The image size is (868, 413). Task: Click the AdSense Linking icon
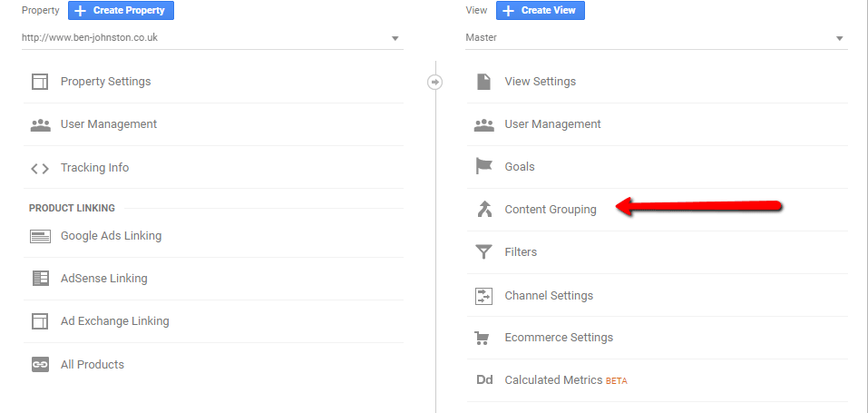41,279
